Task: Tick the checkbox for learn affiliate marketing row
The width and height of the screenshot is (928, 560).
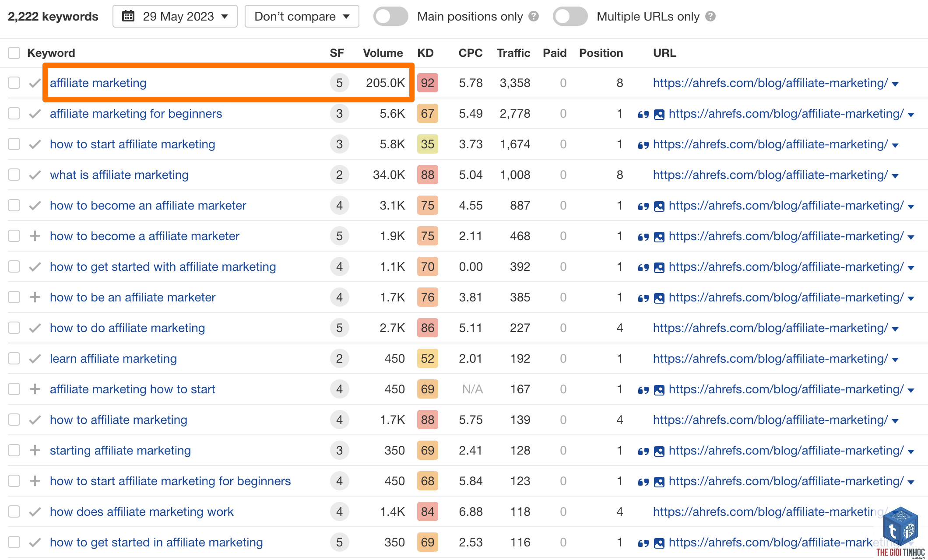Action: [x=14, y=359]
